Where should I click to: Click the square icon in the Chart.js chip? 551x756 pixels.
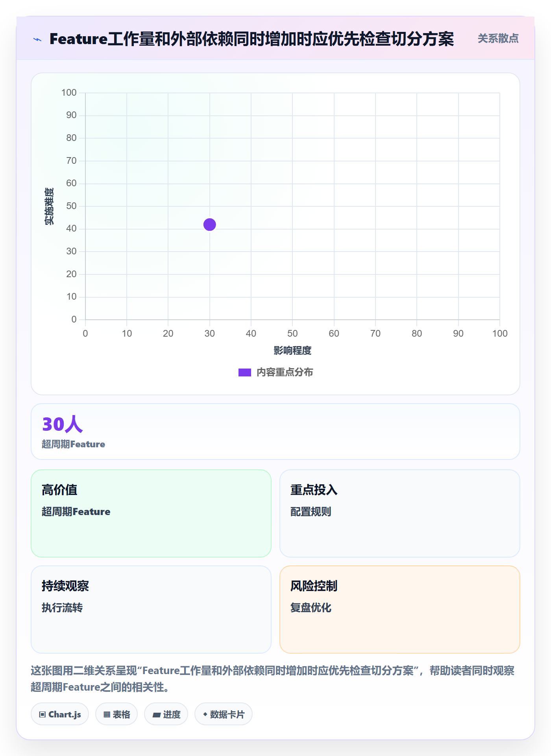click(x=43, y=714)
